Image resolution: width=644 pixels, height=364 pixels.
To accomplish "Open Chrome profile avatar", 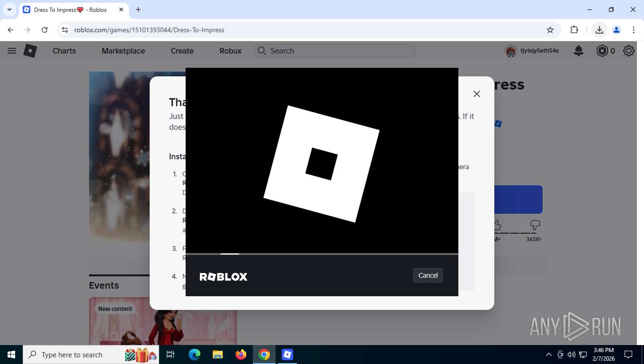I will [617, 30].
